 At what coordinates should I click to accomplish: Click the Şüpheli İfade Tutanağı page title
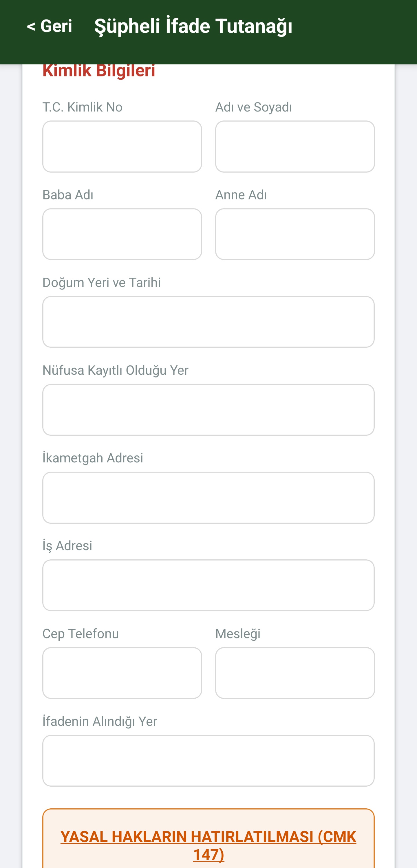193,26
